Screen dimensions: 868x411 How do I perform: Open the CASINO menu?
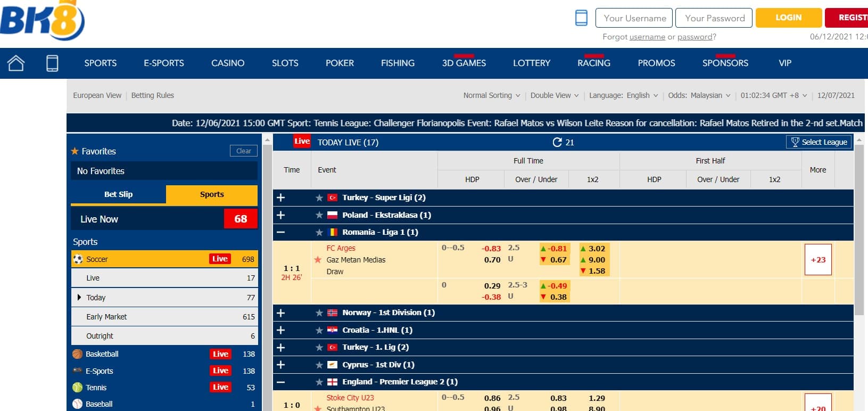pos(228,63)
